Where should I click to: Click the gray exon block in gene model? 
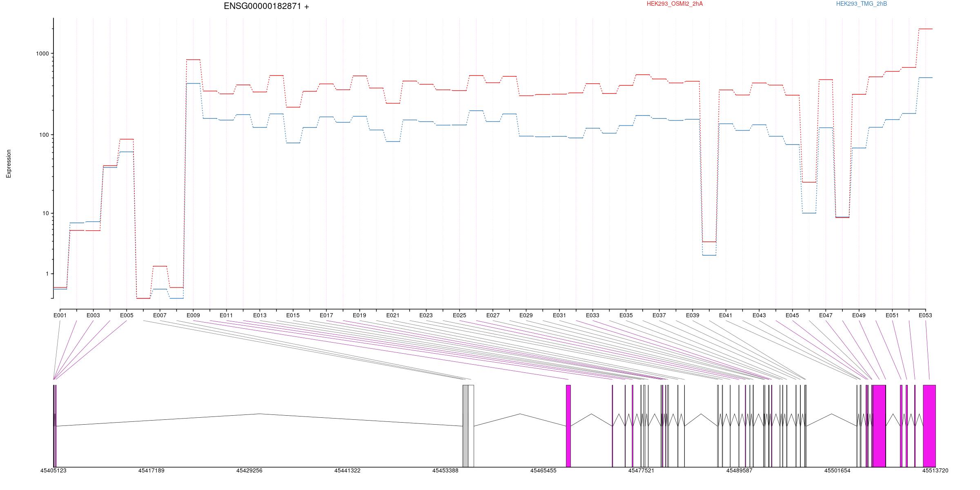(x=465, y=426)
